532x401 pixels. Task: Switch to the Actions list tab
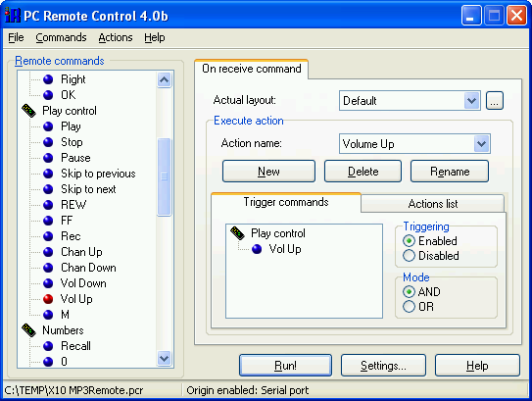pyautogui.click(x=433, y=204)
